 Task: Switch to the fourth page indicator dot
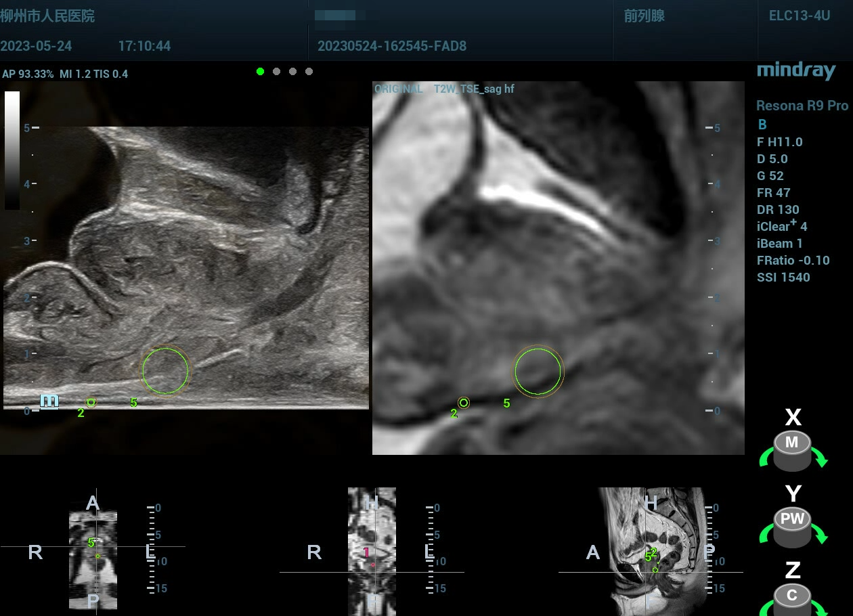(x=309, y=71)
